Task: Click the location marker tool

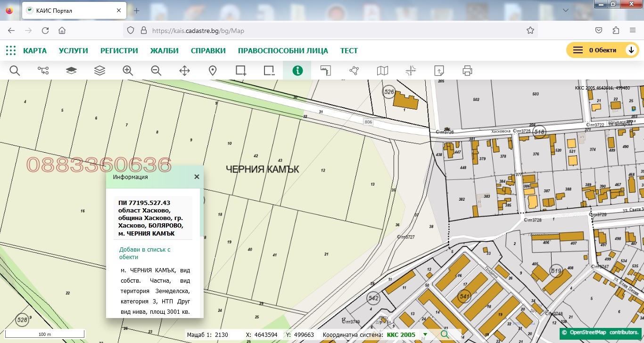Action: click(x=213, y=71)
